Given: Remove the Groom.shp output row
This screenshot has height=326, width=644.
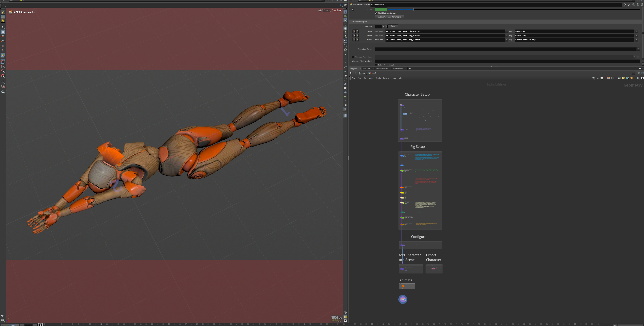Looking at the screenshot, I should 354,36.
